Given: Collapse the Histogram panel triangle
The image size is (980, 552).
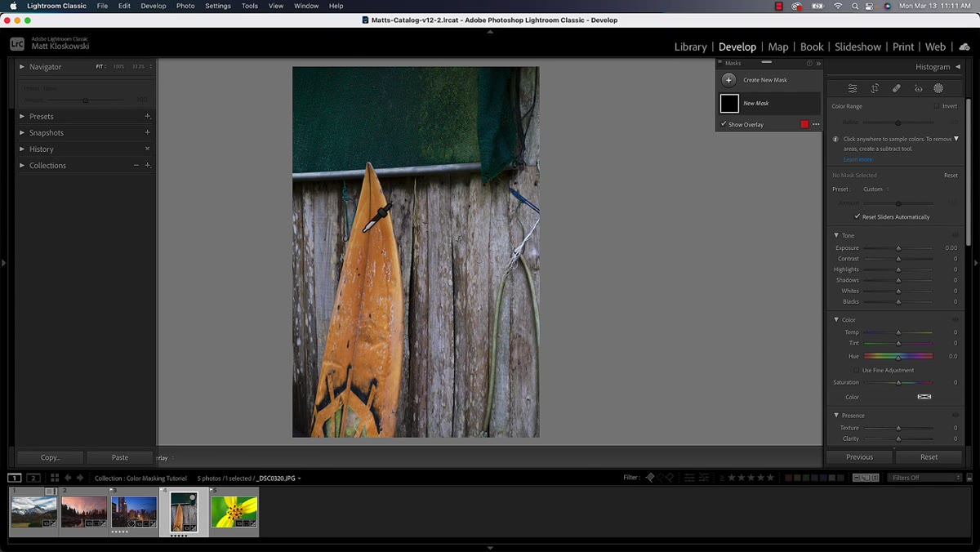Looking at the screenshot, I should [958, 67].
